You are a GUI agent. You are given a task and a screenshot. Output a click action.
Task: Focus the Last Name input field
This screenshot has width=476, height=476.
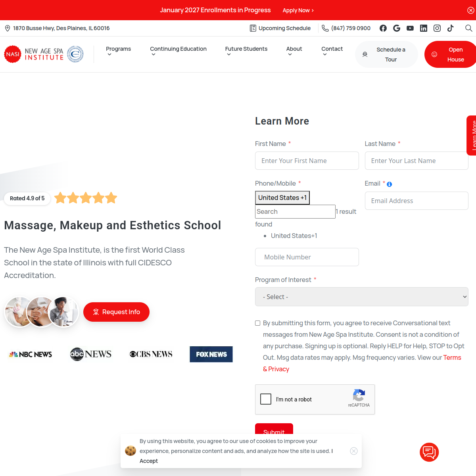[x=416, y=161]
